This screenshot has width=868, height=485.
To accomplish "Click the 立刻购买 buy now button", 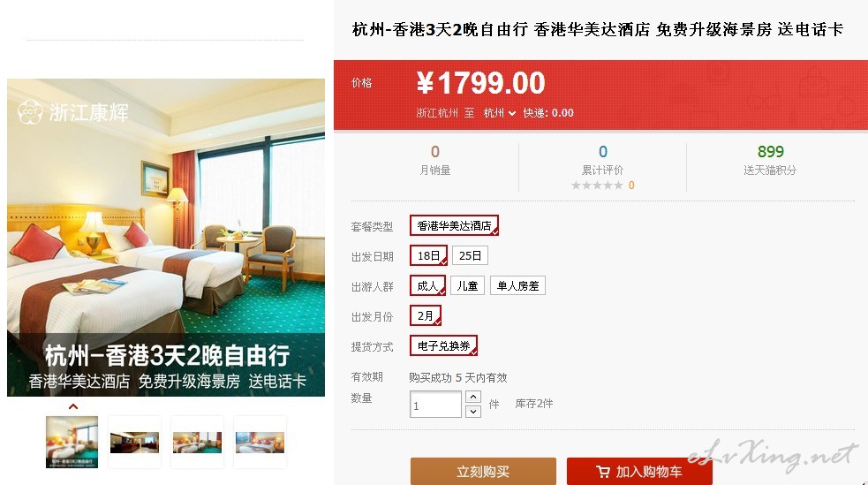I will pos(483,471).
